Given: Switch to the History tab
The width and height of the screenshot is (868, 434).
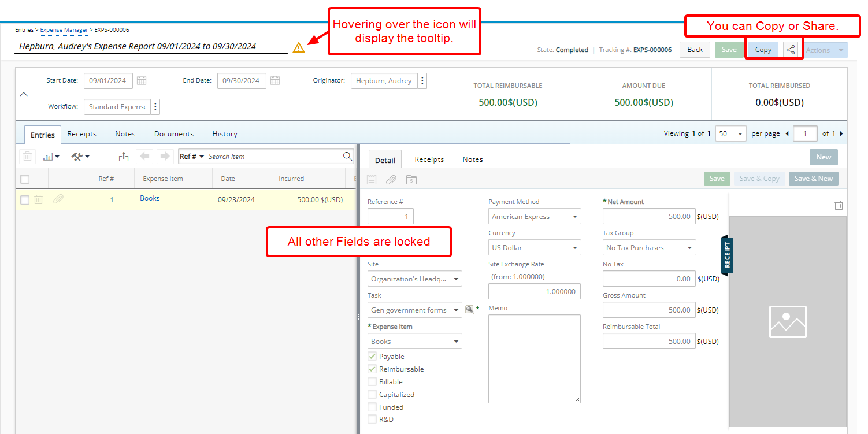Looking at the screenshot, I should [x=224, y=133].
